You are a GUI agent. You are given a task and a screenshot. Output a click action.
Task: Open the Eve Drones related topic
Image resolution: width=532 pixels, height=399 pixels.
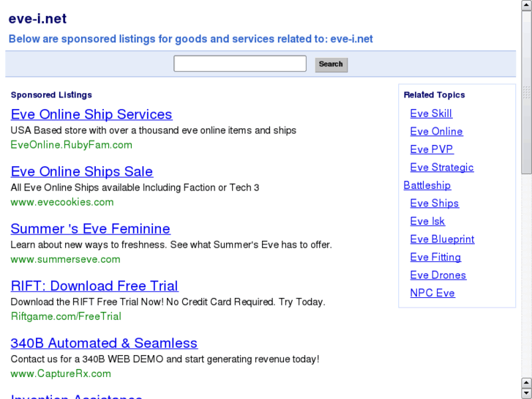(438, 275)
